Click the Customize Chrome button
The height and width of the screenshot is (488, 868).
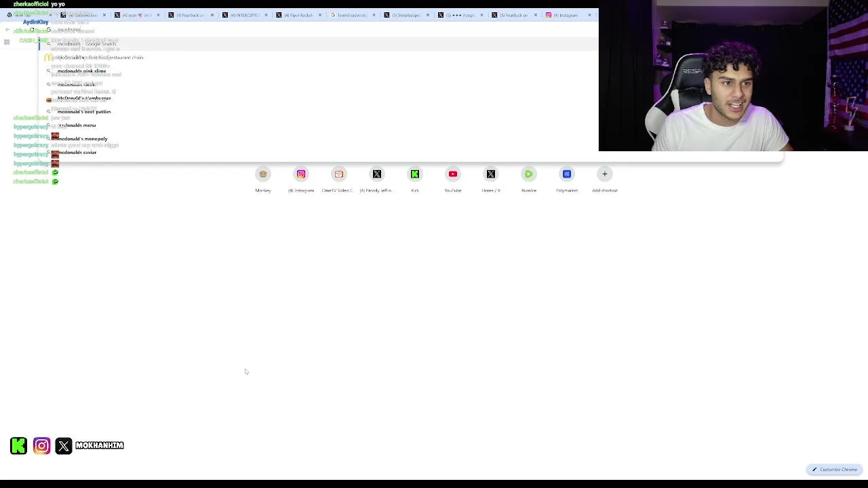click(835, 470)
